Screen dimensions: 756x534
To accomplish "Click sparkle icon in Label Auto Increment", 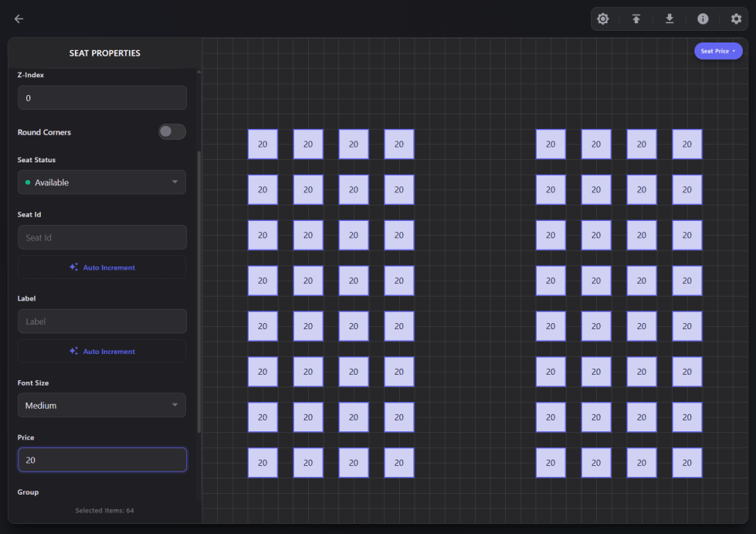I will [x=73, y=352].
